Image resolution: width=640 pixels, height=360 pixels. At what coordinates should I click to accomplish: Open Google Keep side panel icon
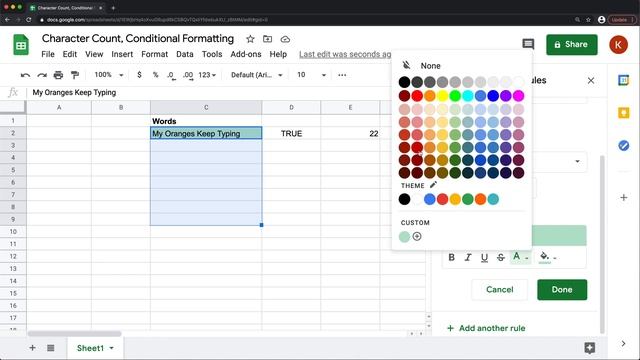624,113
